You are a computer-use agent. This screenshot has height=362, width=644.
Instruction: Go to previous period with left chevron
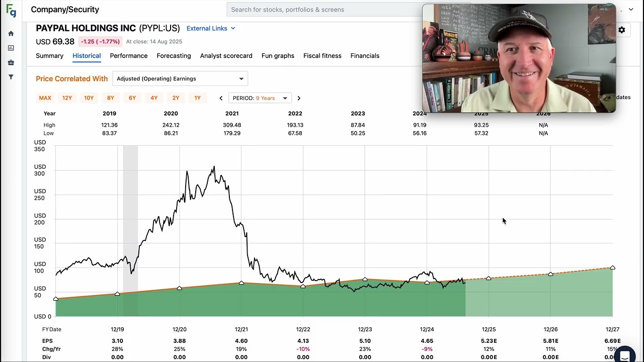pyautogui.click(x=221, y=98)
